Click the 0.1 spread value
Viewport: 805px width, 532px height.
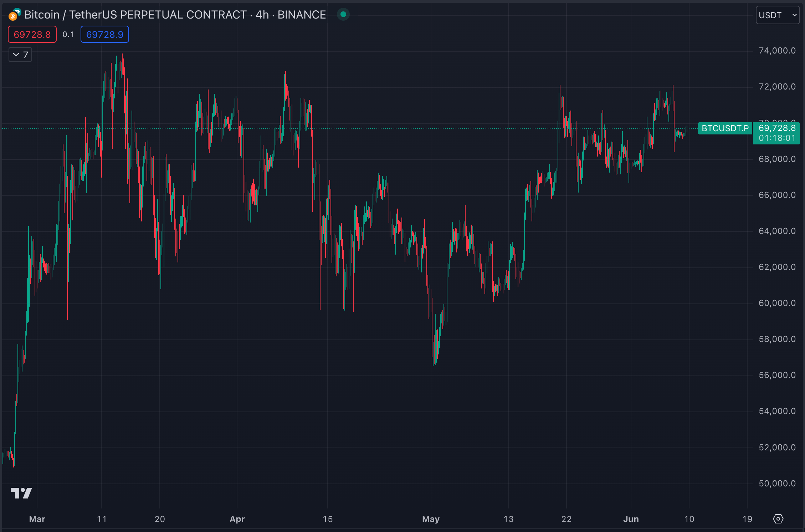click(x=68, y=35)
